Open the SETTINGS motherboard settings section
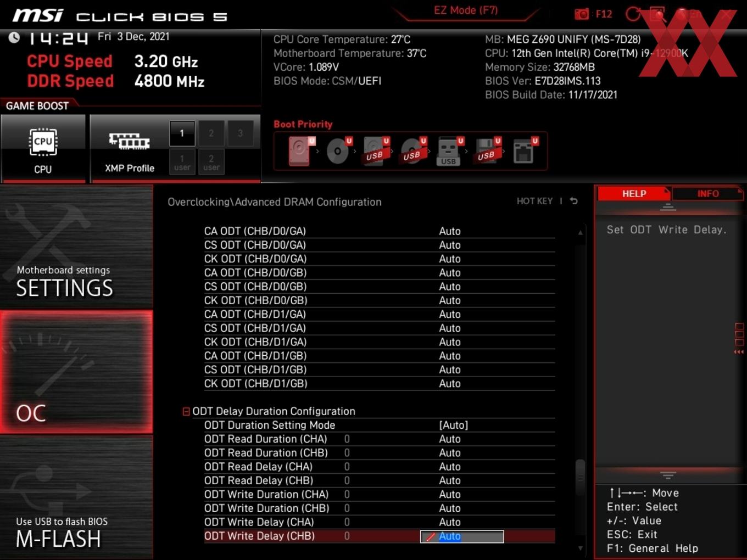The image size is (747, 560). (76, 247)
